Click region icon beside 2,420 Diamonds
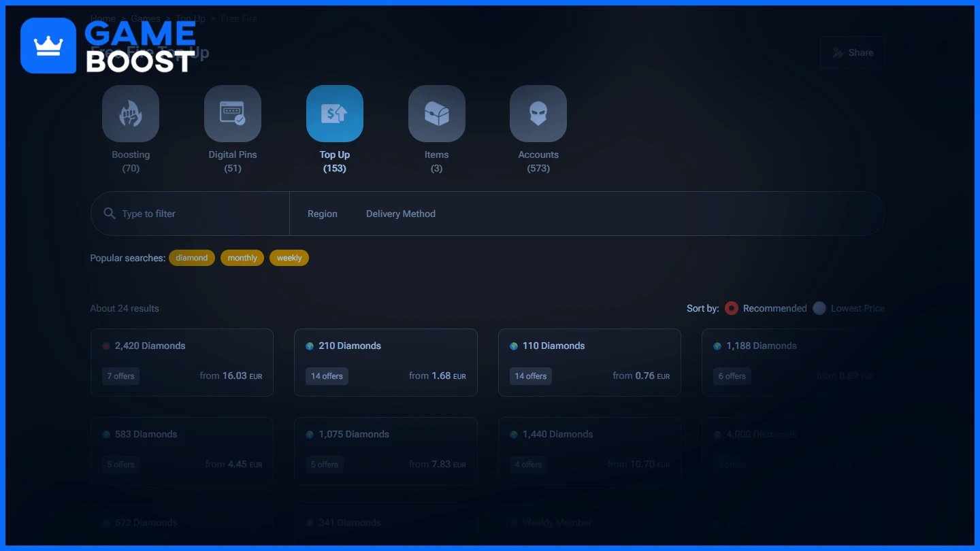The width and height of the screenshot is (980, 551). (x=106, y=346)
